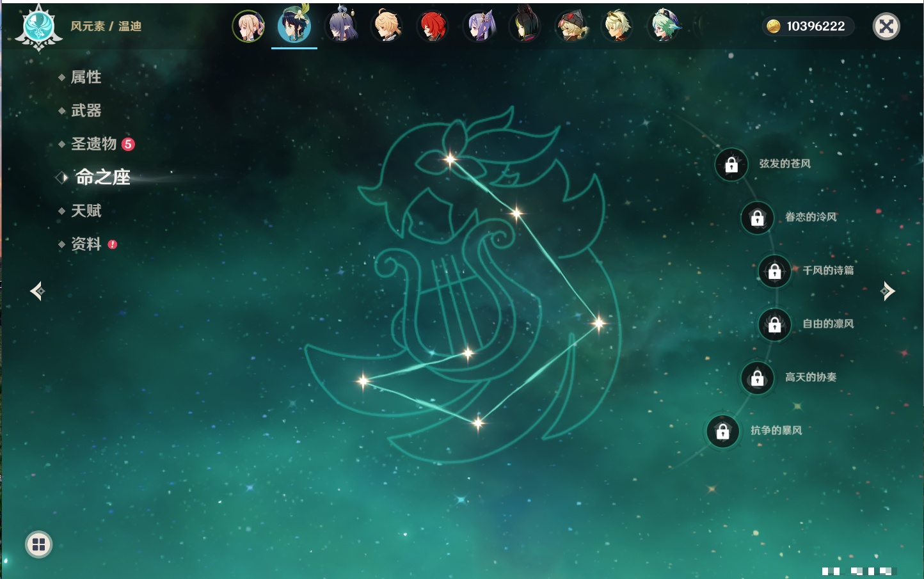Select the blonde Traveler avatar with green ring
Screen dimensions: 924x579
point(248,26)
